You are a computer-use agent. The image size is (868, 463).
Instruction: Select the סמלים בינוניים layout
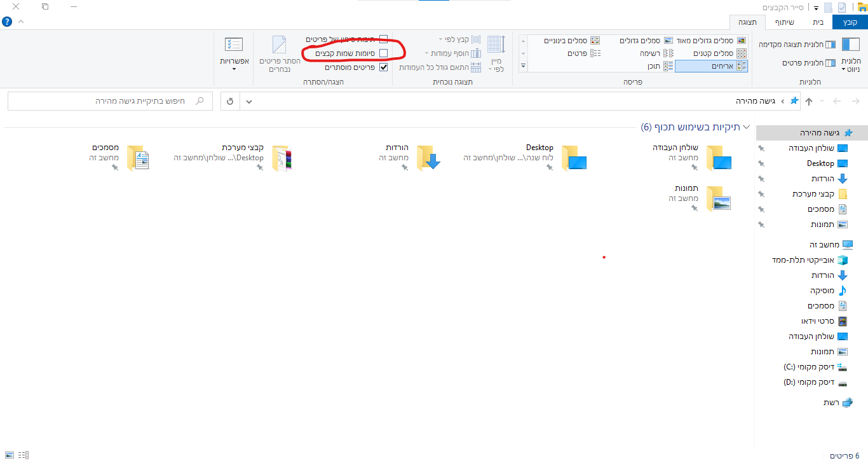572,41
